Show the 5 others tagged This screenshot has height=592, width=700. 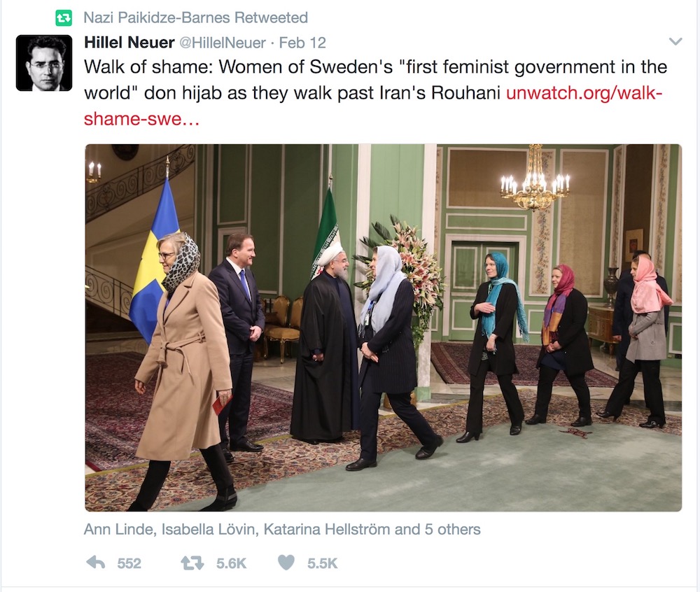(453, 529)
